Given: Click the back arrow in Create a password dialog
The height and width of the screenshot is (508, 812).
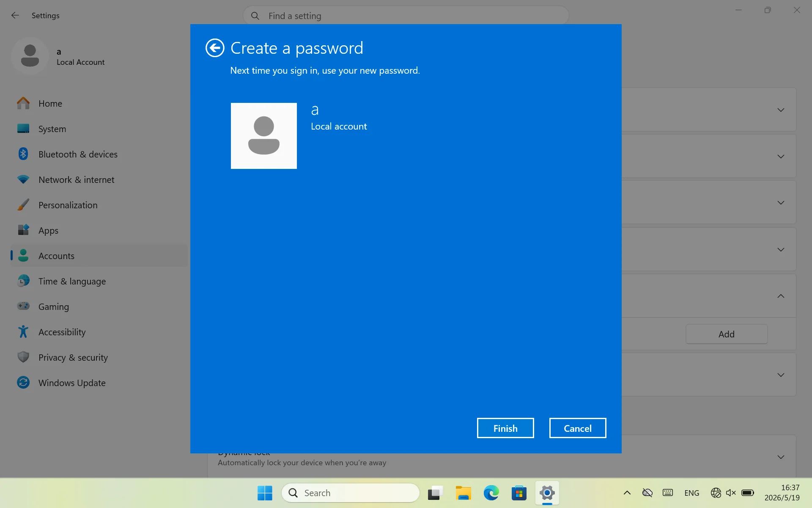Looking at the screenshot, I should pyautogui.click(x=215, y=48).
